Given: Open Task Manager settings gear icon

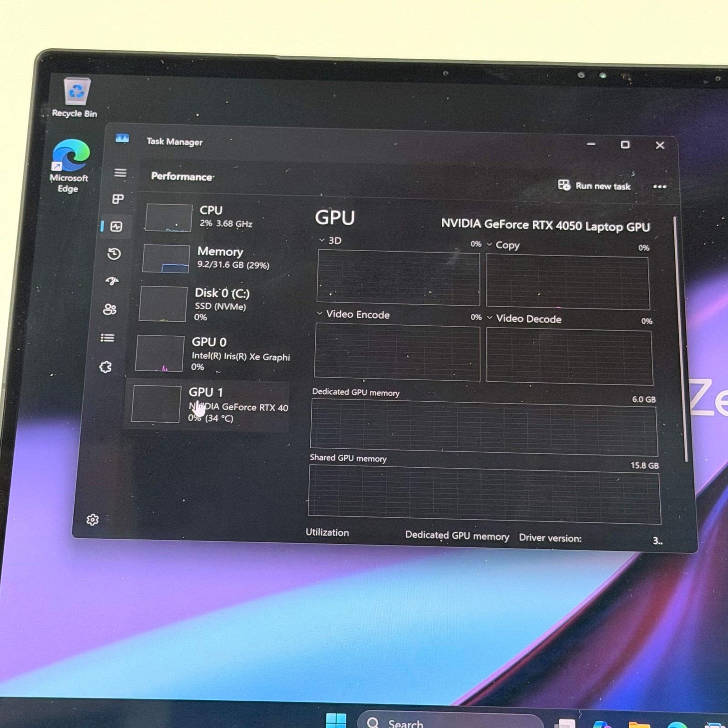Looking at the screenshot, I should pos(92,520).
